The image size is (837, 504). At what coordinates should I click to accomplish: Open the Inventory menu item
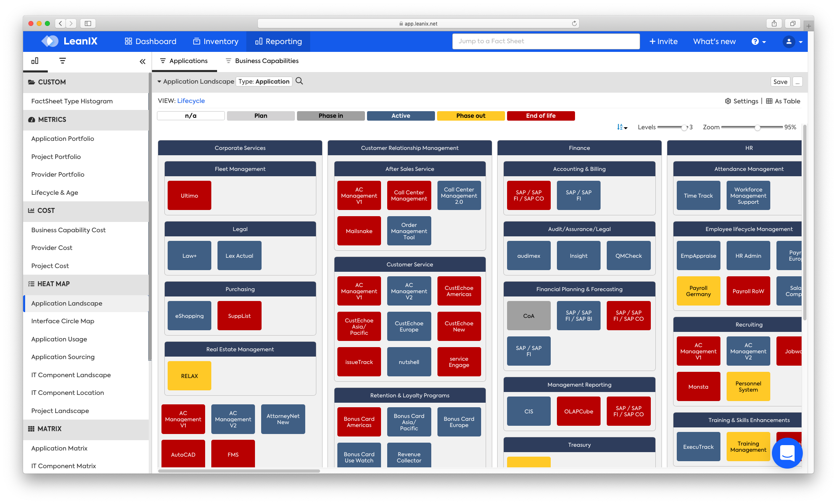pos(216,42)
